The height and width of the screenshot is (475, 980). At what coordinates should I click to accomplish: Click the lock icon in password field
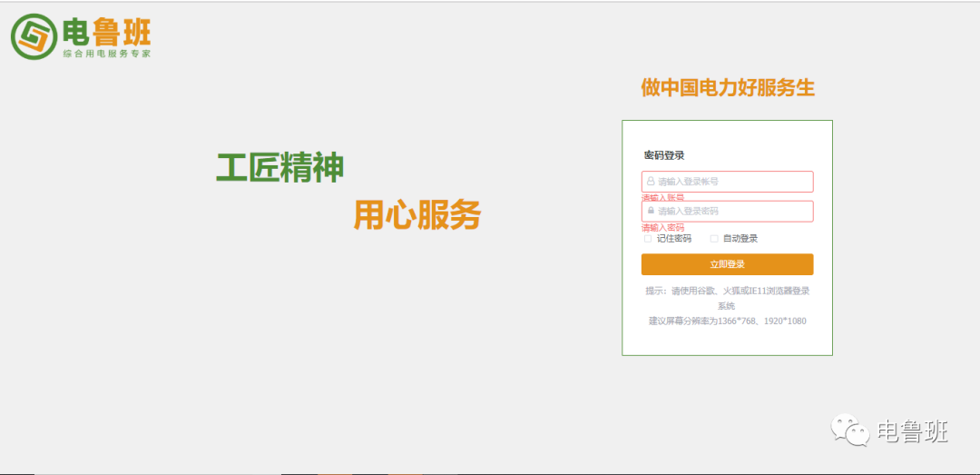pyautogui.click(x=651, y=211)
